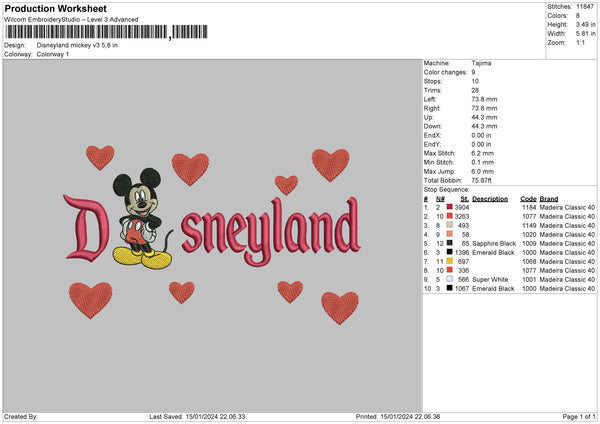Click the Total Bobbin value 75.87ft
Viewport: 600px width, 424px height.
pyautogui.click(x=482, y=180)
